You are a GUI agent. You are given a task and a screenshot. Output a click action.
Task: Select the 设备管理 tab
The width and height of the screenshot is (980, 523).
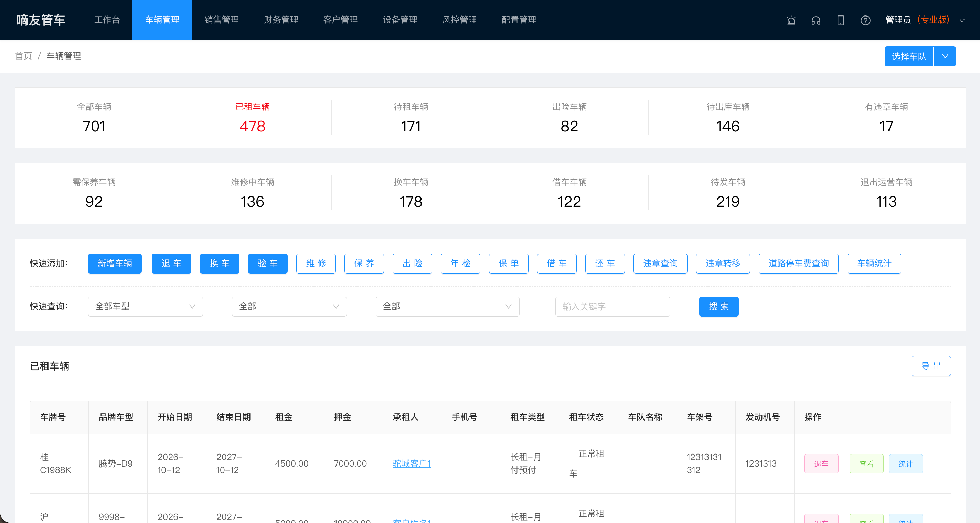pos(400,20)
